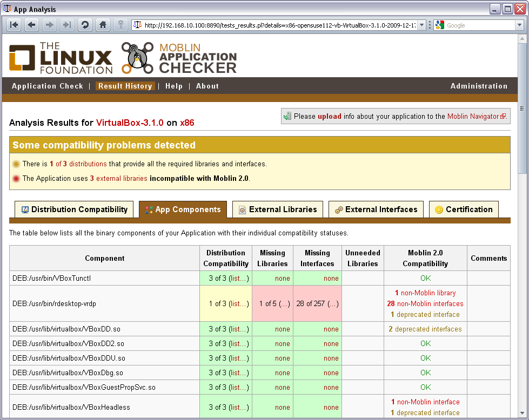Click the Google search engine icon
Screen dimensions: 529x420
point(440,25)
